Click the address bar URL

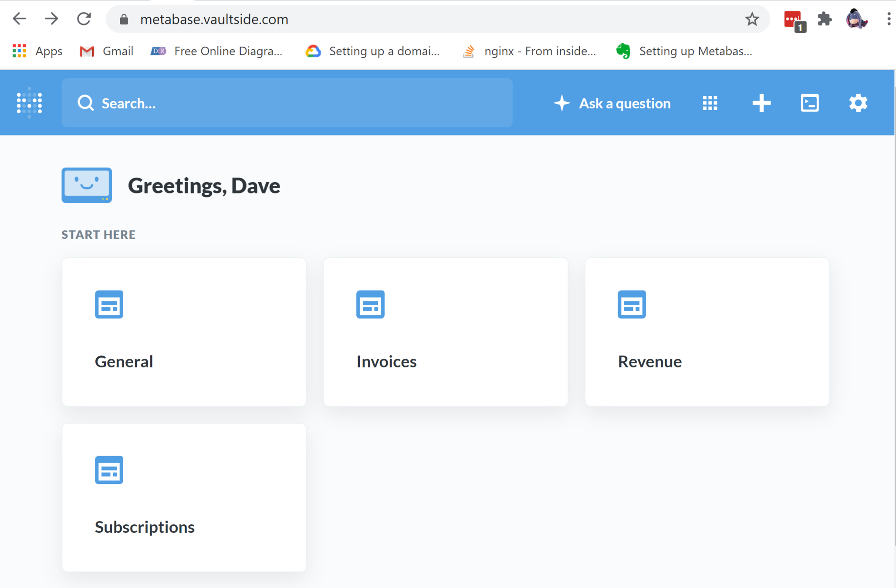coord(214,19)
